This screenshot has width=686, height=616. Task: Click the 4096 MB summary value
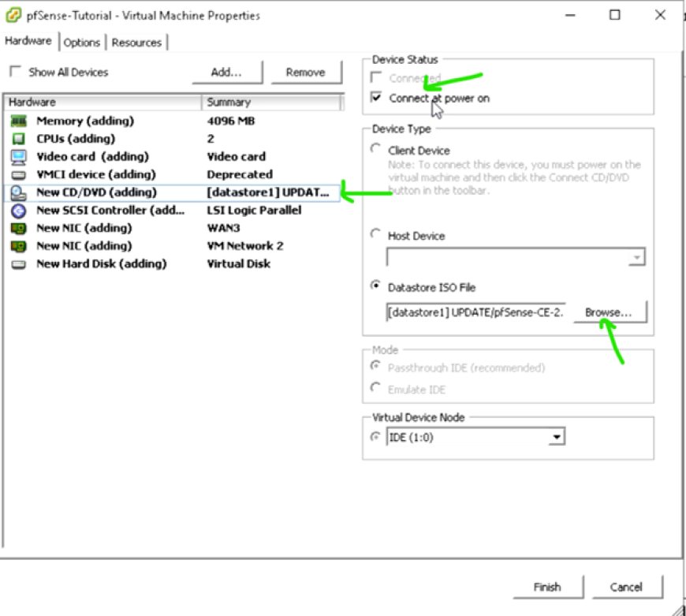[x=231, y=121]
